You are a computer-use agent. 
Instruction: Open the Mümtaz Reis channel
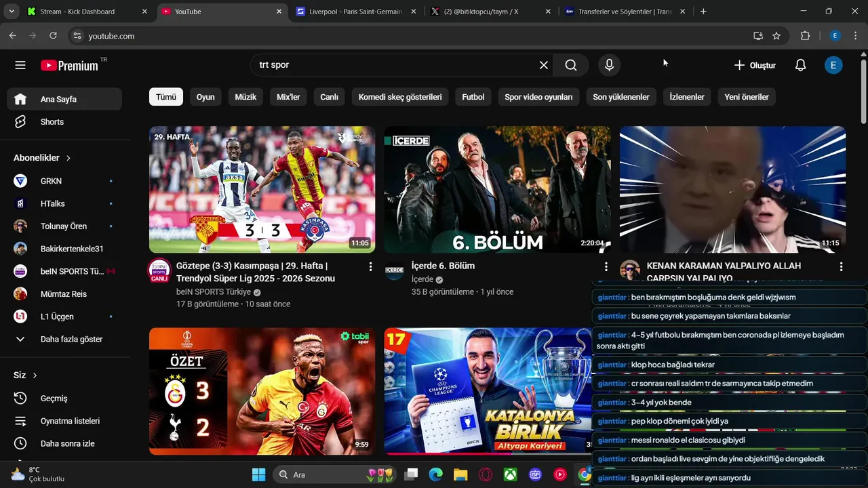pos(65,294)
